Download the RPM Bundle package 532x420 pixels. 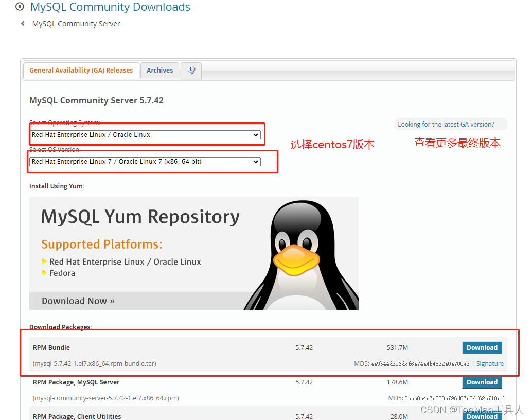click(482, 347)
